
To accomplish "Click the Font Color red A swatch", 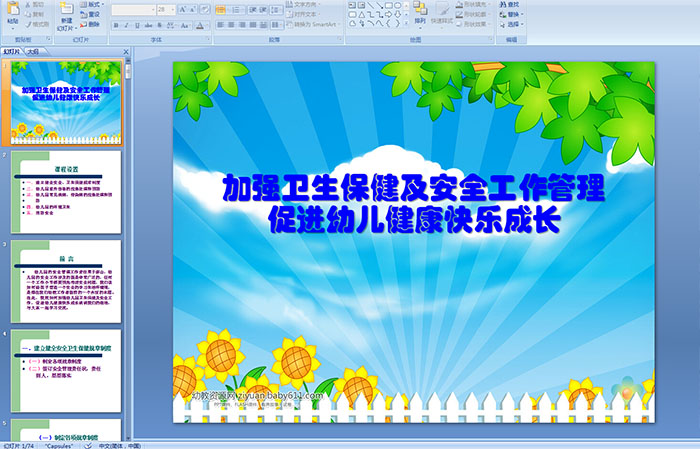I will click(x=200, y=25).
